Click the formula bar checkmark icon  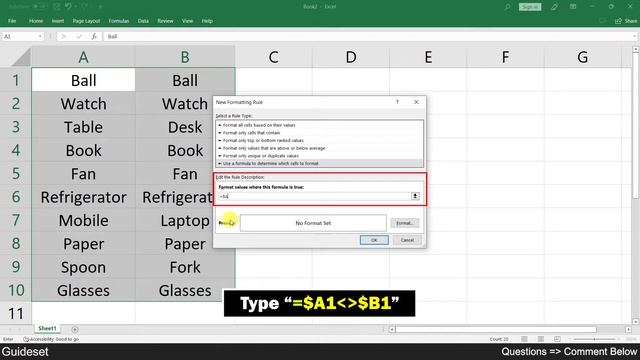[79, 36]
